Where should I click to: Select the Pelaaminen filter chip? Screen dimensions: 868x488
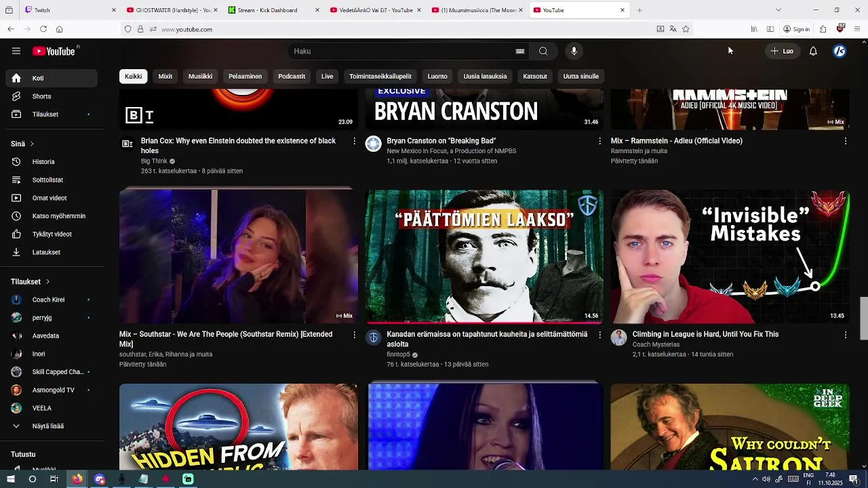point(245,77)
